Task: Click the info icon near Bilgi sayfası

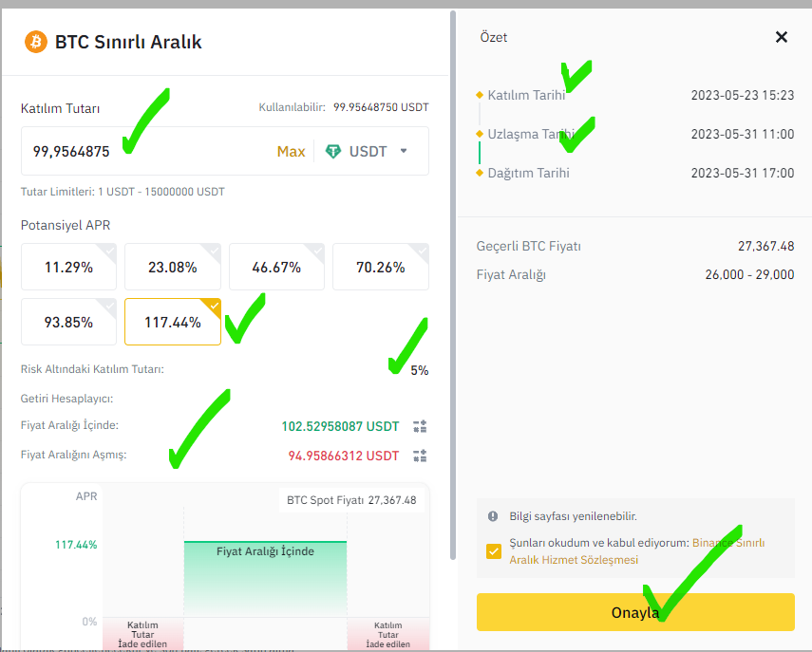Action: point(493,516)
